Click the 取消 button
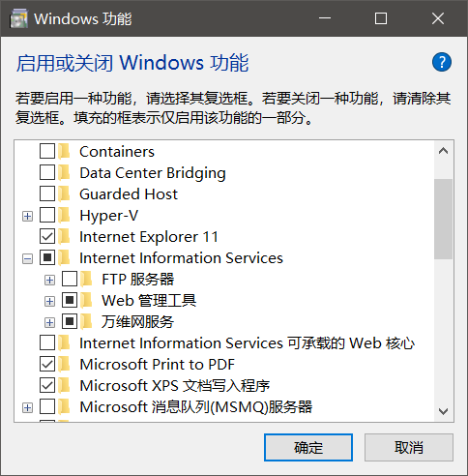 tap(409, 447)
